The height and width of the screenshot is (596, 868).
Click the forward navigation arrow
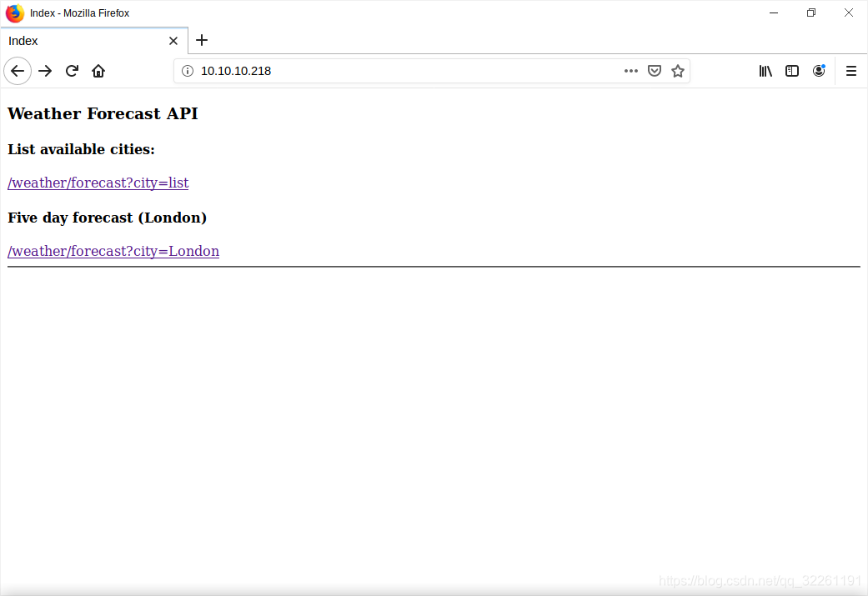(45, 71)
